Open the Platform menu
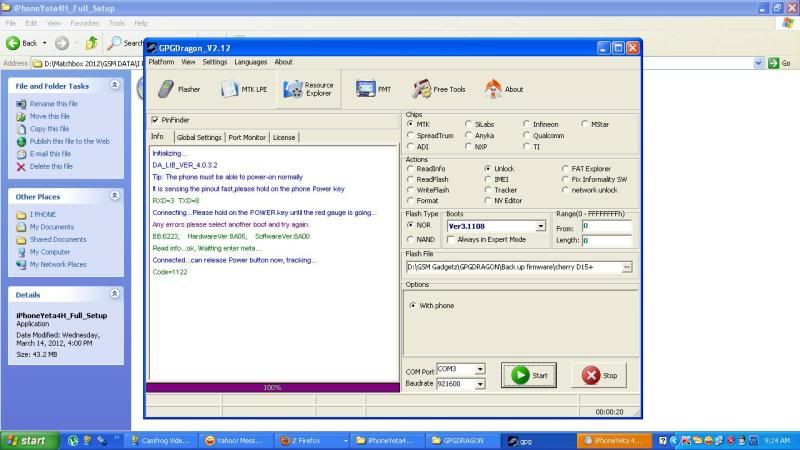The image size is (800, 450). point(161,62)
